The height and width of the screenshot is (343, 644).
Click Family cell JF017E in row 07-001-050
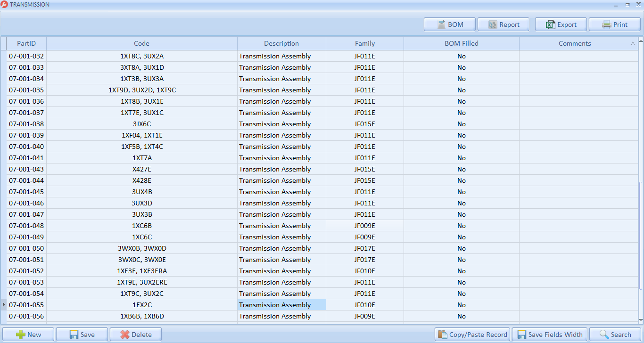(365, 248)
